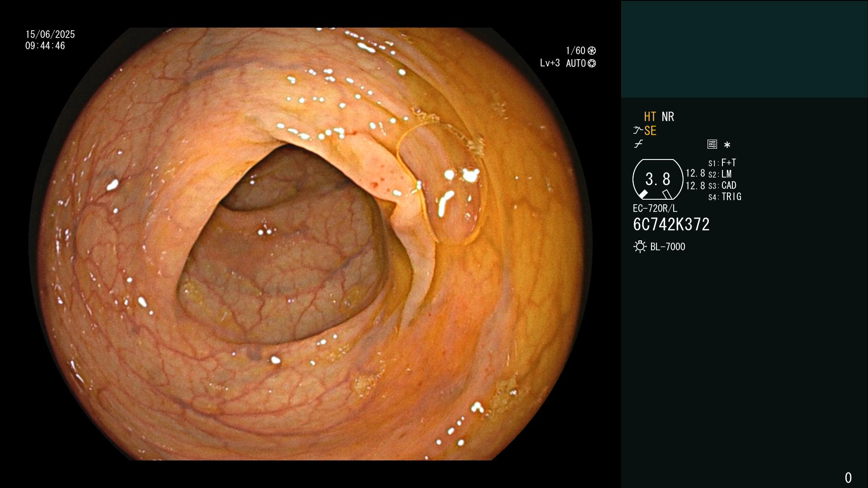Click the BL-7000 light source label

click(x=668, y=247)
